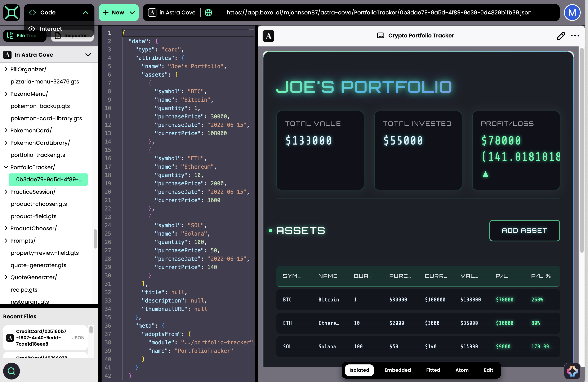Screen dimensions: 588x382
Task: Expand the QuoteGenerater folder
Action: [x=6, y=277]
